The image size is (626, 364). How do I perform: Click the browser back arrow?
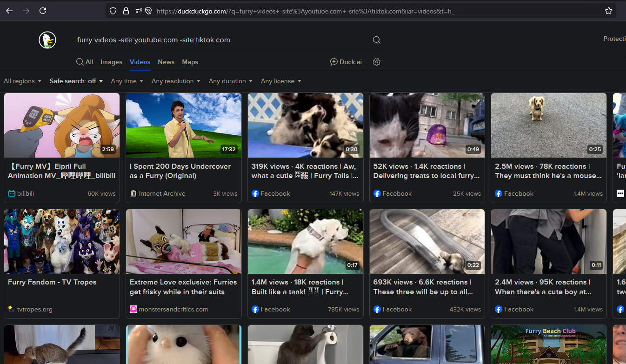(x=9, y=11)
